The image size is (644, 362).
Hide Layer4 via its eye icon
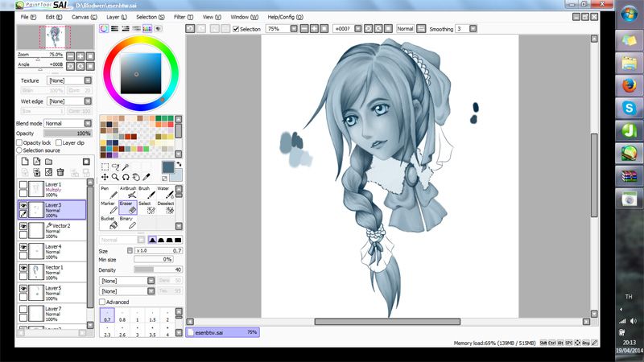(x=23, y=247)
